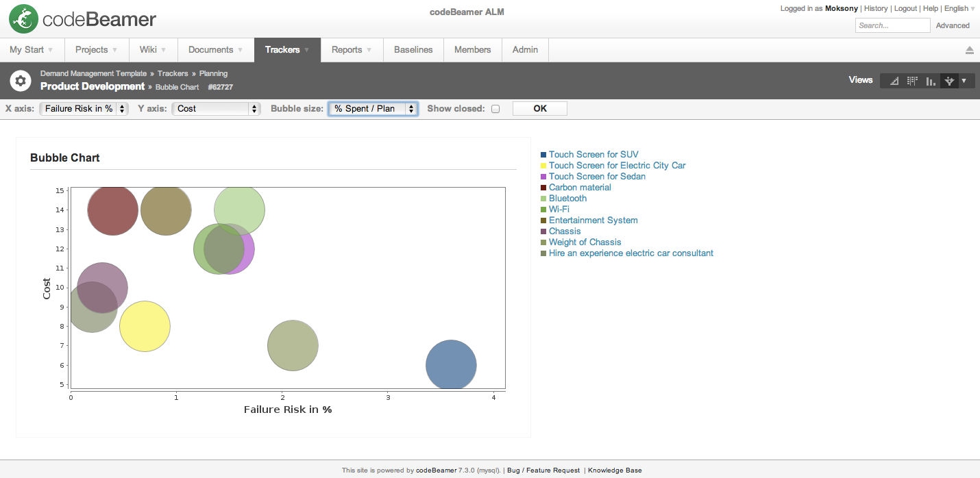Screen dimensions: 980x478
Task: Click the Trackers breadcrumb link
Action: [x=173, y=73]
